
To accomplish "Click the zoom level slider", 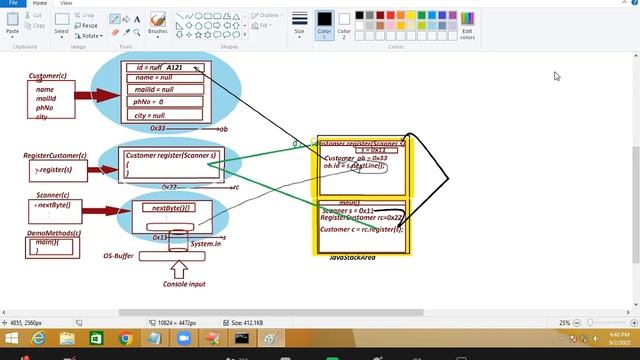I will 589,323.
